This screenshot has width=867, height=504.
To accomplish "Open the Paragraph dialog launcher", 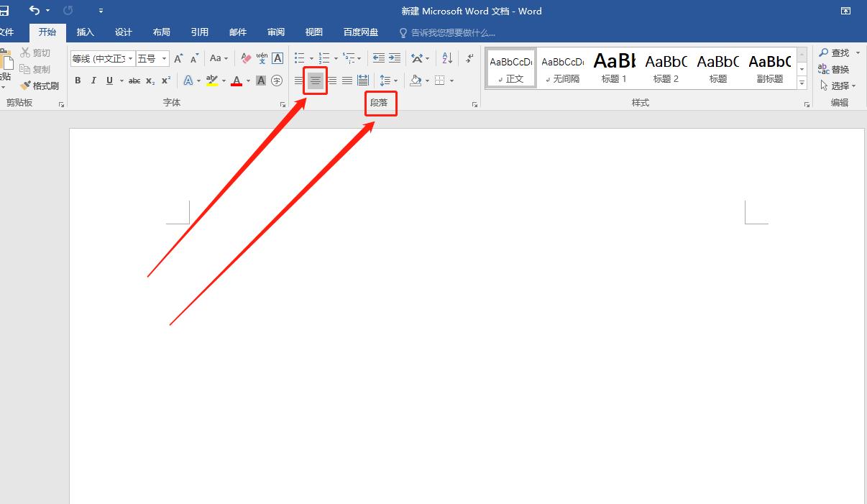I will click(x=474, y=105).
